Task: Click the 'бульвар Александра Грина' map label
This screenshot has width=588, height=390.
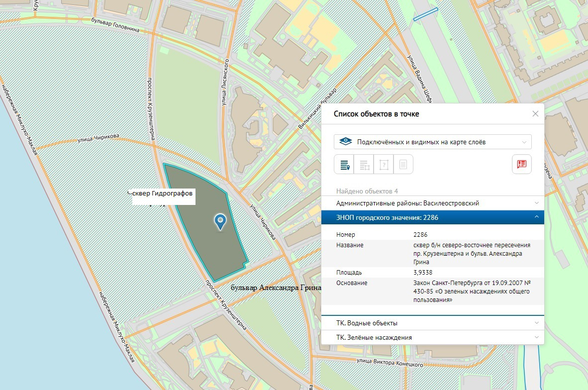Action: (x=276, y=288)
